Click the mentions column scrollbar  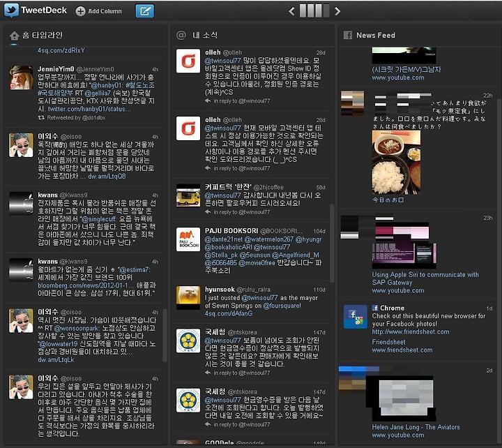[332, 244]
